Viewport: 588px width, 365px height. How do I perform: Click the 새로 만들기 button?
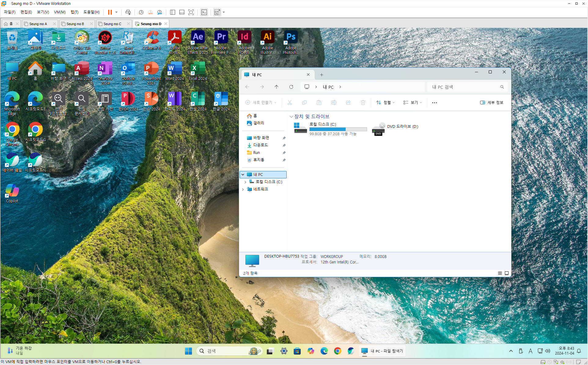[x=261, y=102]
